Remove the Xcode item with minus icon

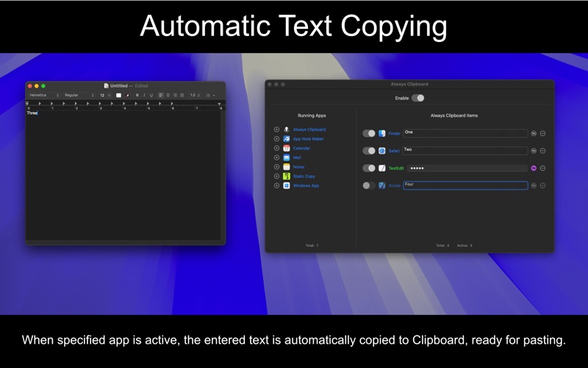click(542, 185)
